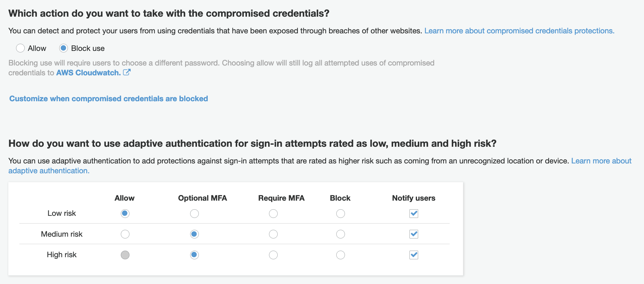Set Low risk sign-ins to Require MFA
Image resolution: width=644 pixels, height=284 pixels.
[273, 213]
